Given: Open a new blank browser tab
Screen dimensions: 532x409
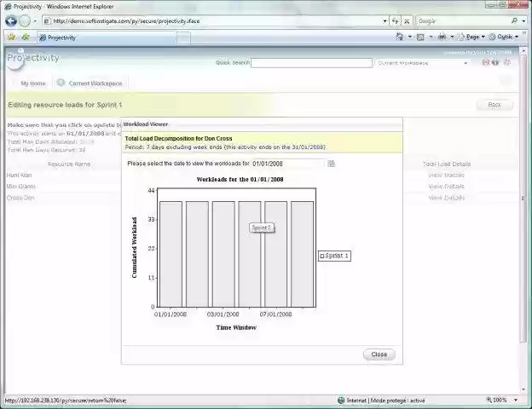Looking at the screenshot, I should (x=183, y=37).
